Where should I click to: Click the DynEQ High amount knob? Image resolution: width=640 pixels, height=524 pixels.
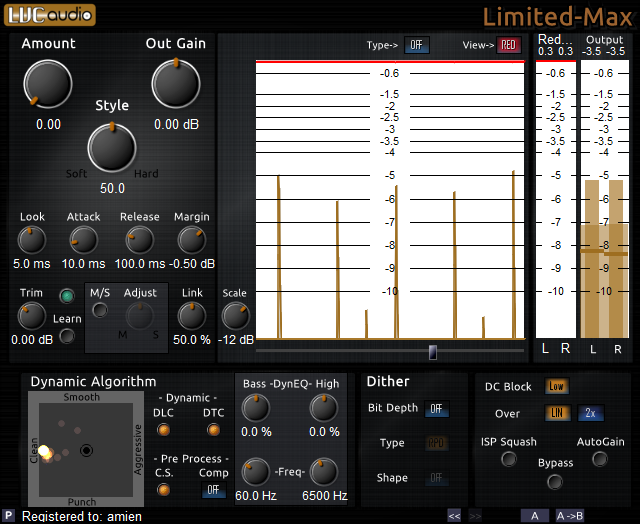point(324,408)
